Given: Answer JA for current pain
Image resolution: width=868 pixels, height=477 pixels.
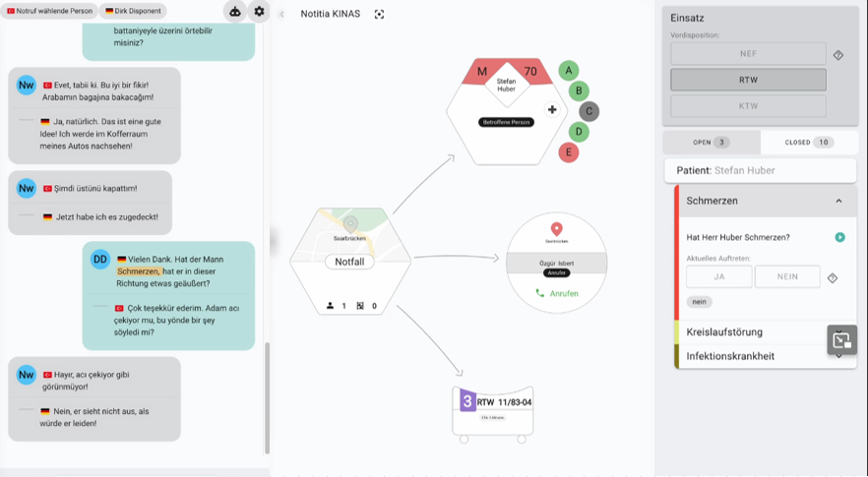Looking at the screenshot, I should (719, 276).
